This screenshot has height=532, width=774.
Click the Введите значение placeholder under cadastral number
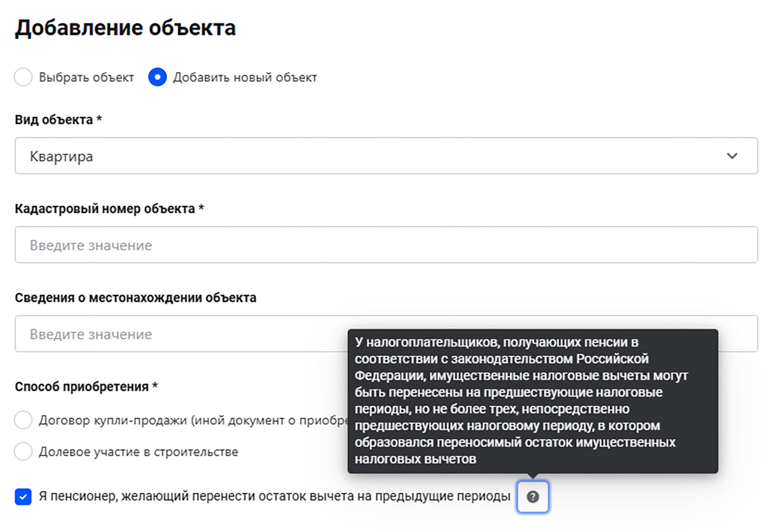pos(91,245)
